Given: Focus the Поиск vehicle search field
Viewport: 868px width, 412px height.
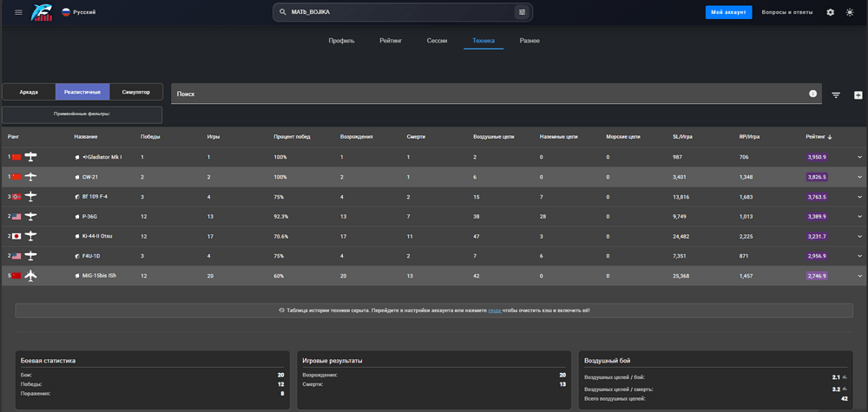Looking at the screenshot, I should tap(496, 94).
